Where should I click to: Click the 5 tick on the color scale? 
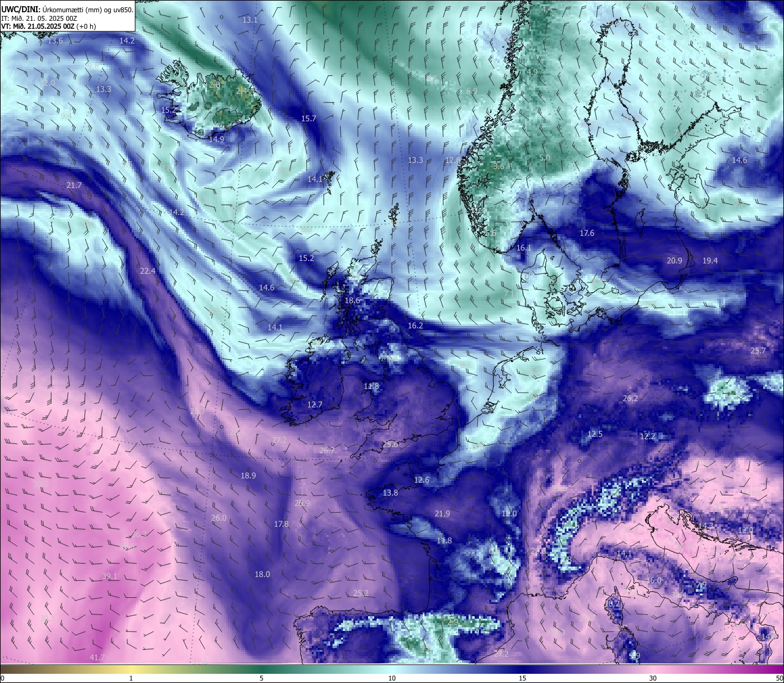(262, 678)
